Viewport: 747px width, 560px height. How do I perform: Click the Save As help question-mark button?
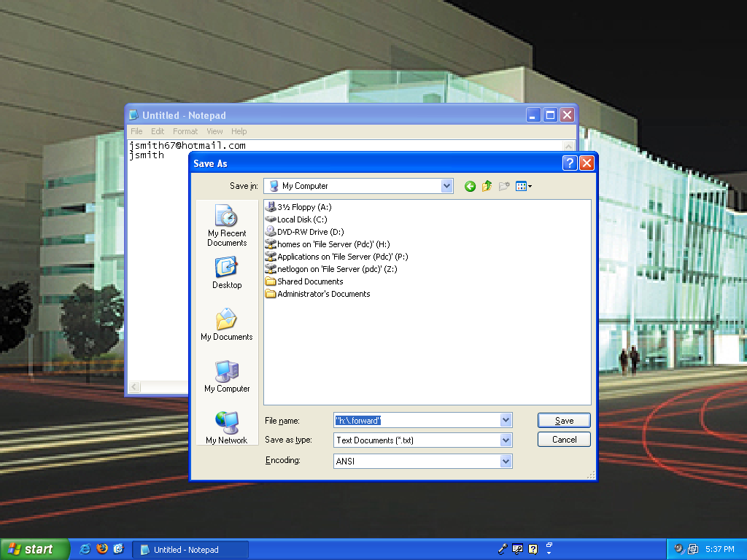tap(570, 163)
